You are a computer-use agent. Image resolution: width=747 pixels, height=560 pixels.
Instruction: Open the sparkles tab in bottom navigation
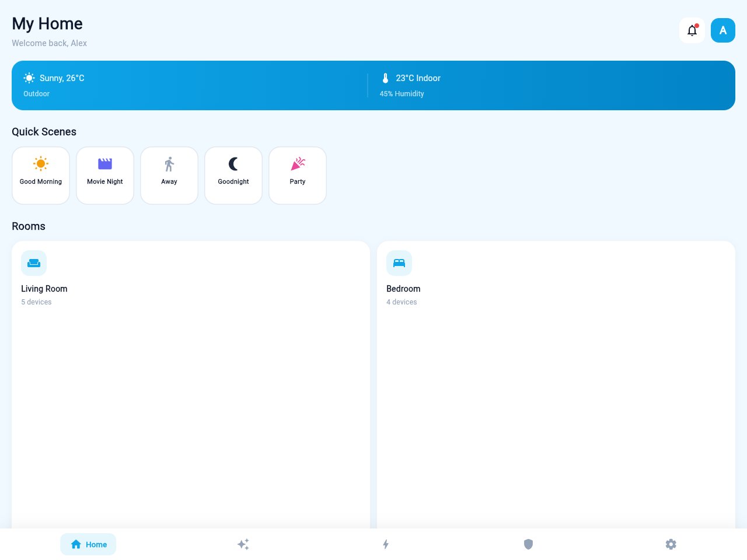pos(243,544)
